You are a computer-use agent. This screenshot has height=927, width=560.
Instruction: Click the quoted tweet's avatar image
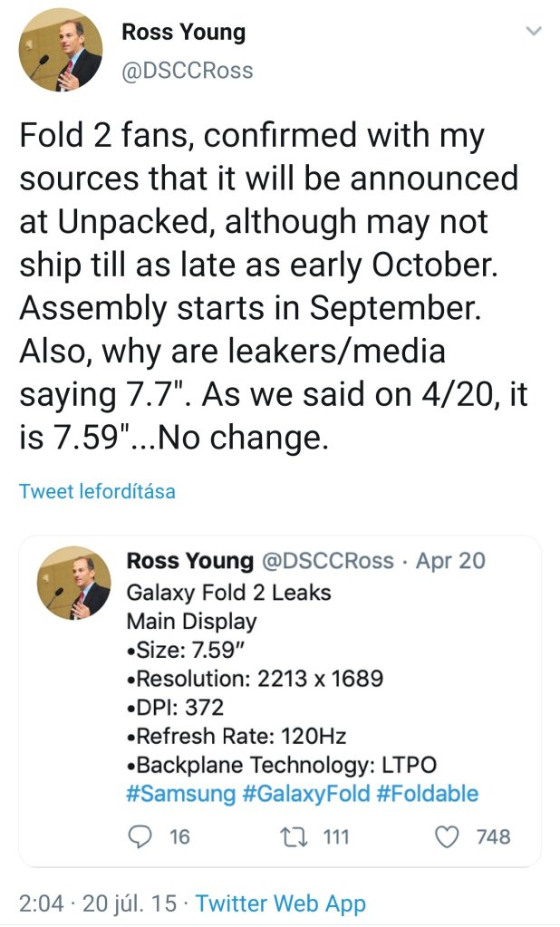click(x=73, y=583)
